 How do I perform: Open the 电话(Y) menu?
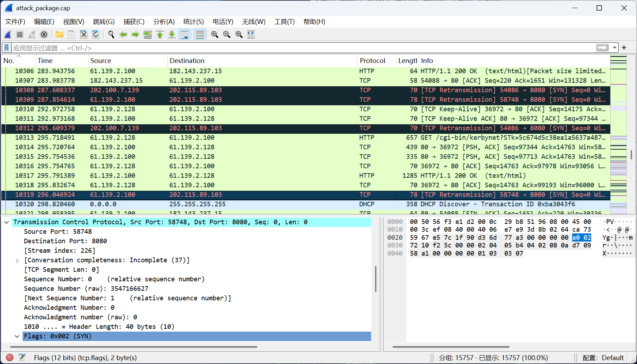pyautogui.click(x=223, y=22)
